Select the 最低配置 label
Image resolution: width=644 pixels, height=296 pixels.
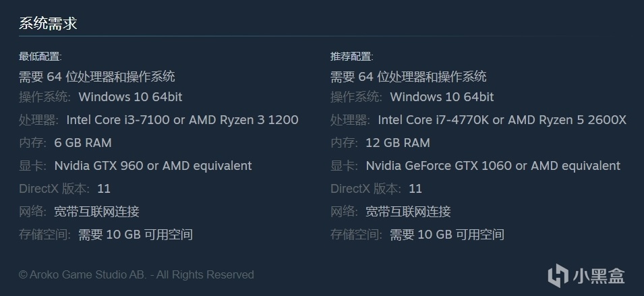coord(40,57)
